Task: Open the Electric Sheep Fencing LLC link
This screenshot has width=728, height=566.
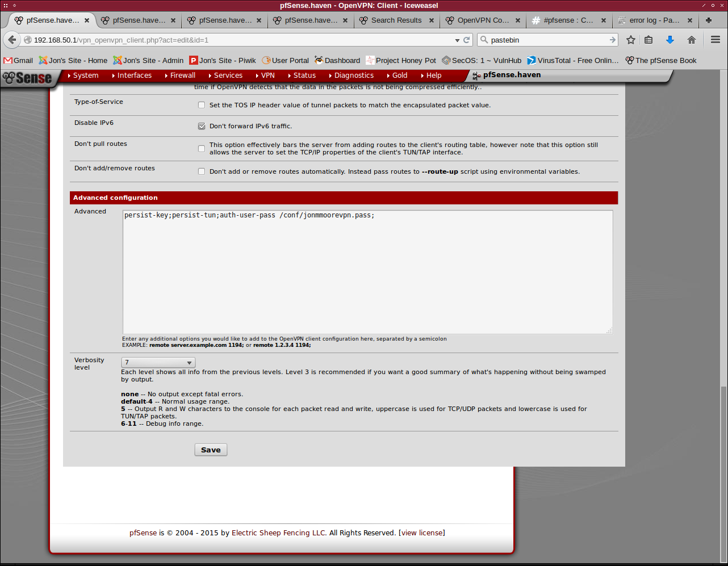Action: click(279, 533)
